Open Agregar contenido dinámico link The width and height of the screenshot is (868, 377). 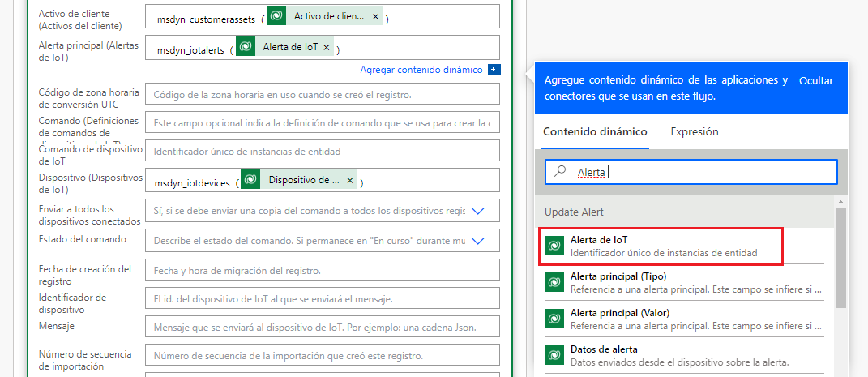click(x=421, y=70)
